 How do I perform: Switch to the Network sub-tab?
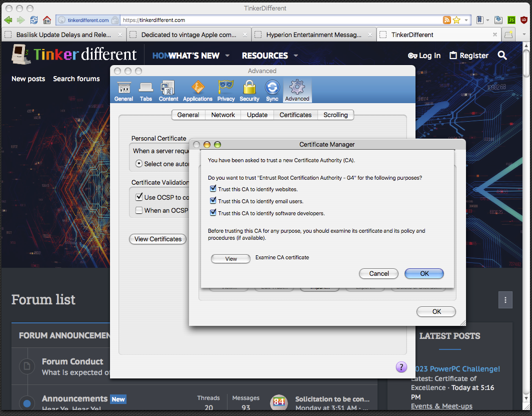(x=223, y=115)
